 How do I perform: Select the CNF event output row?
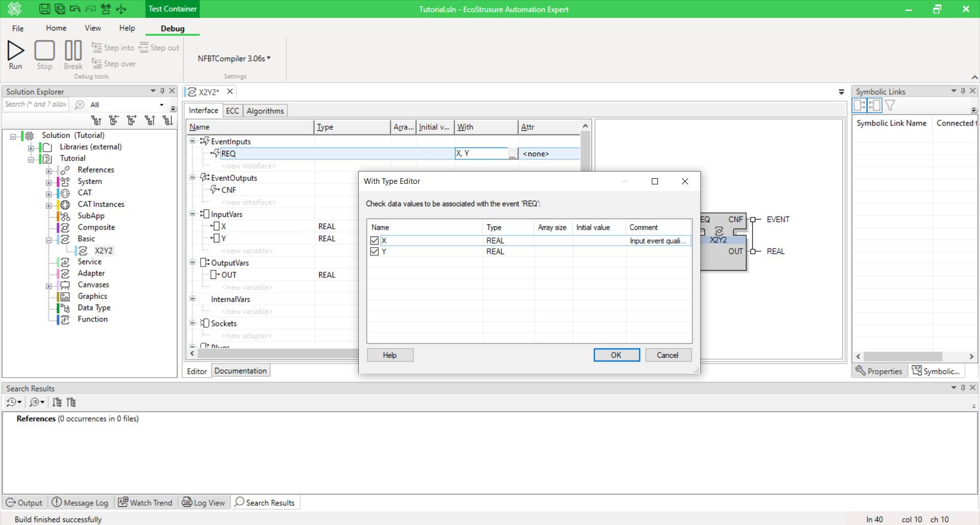click(x=229, y=190)
